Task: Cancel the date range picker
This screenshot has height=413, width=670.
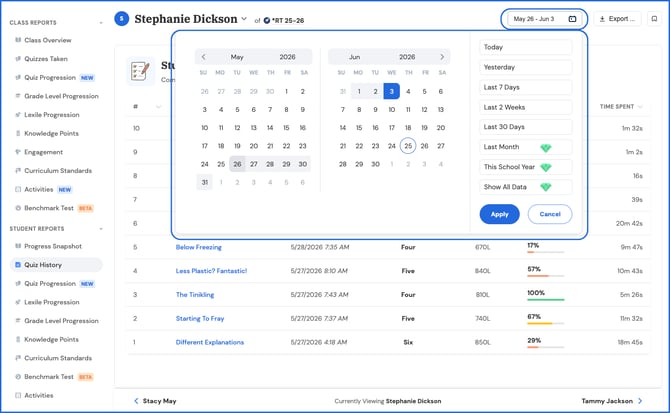Action: tap(550, 214)
